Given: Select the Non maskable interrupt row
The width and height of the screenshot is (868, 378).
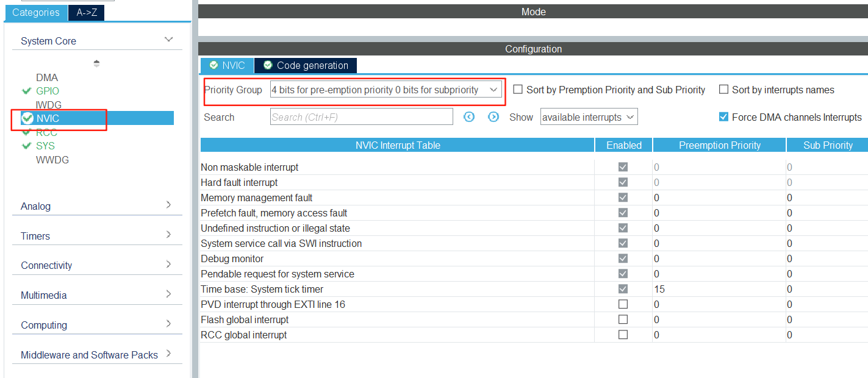Looking at the screenshot, I should pyautogui.click(x=534, y=167).
